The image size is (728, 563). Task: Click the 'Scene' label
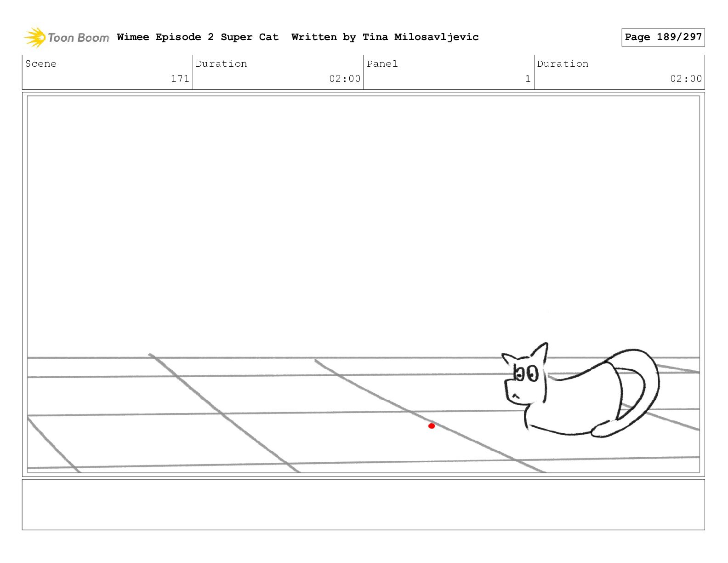click(41, 63)
